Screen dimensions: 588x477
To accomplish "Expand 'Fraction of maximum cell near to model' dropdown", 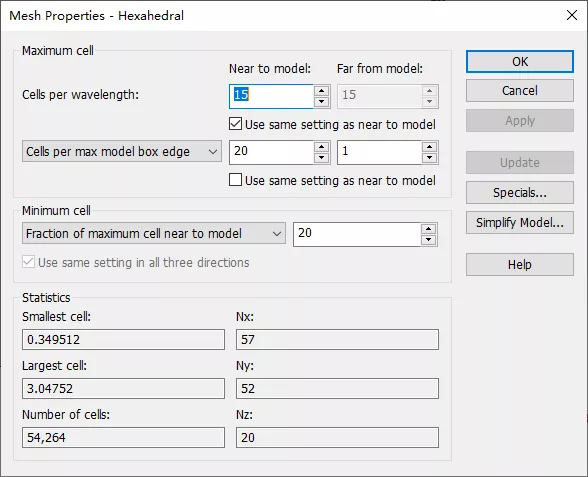I will coord(154,233).
